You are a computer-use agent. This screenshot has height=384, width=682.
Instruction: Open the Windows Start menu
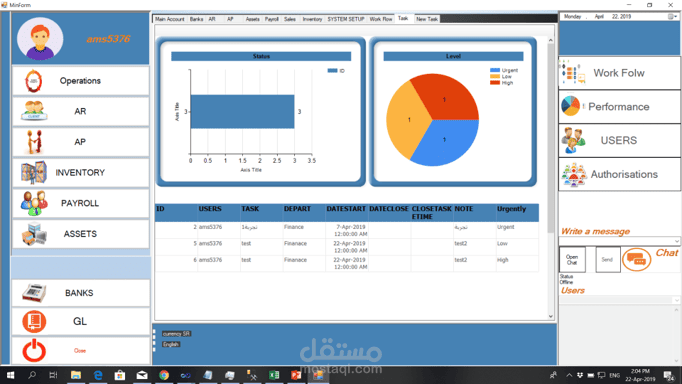coord(10,375)
